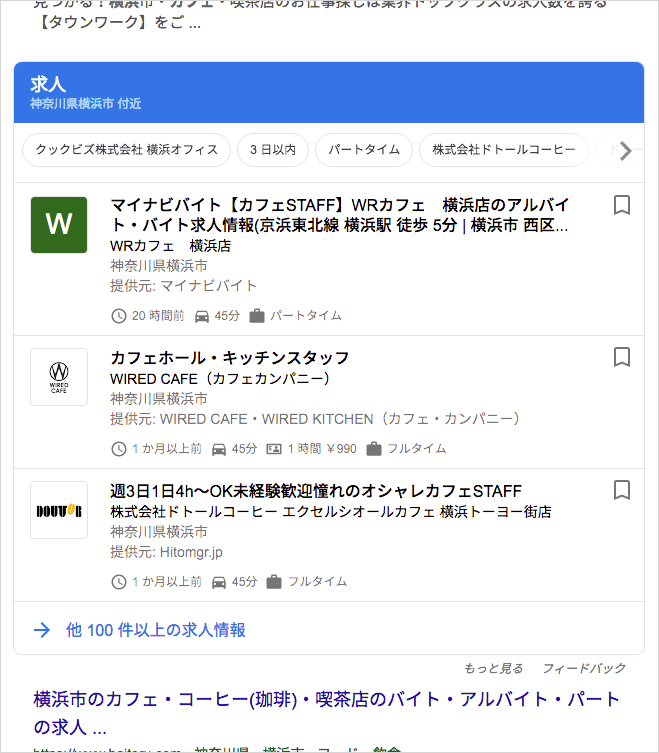Image resolution: width=659 pixels, height=753 pixels.
Task: Click clock icon in WIRED CAFE listing
Action: click(119, 449)
